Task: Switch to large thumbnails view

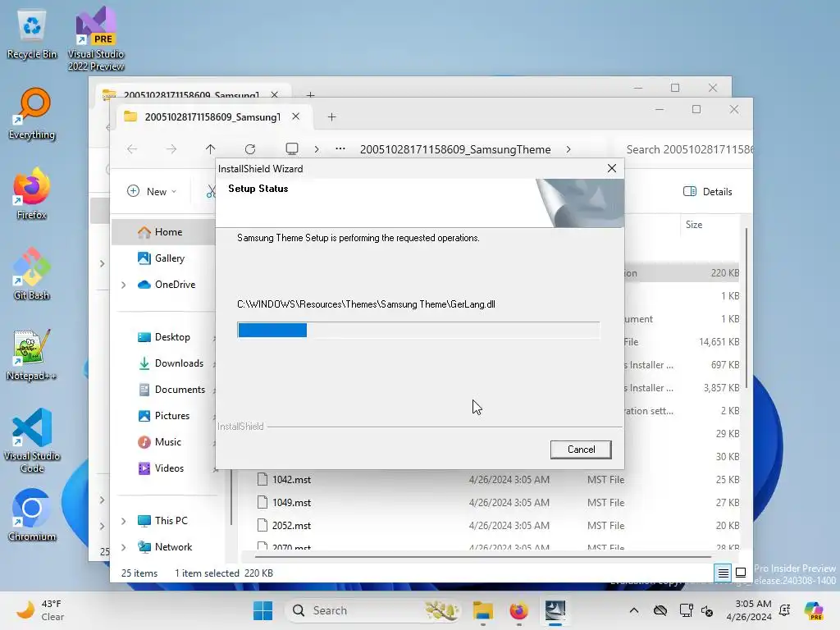Action: click(x=741, y=573)
